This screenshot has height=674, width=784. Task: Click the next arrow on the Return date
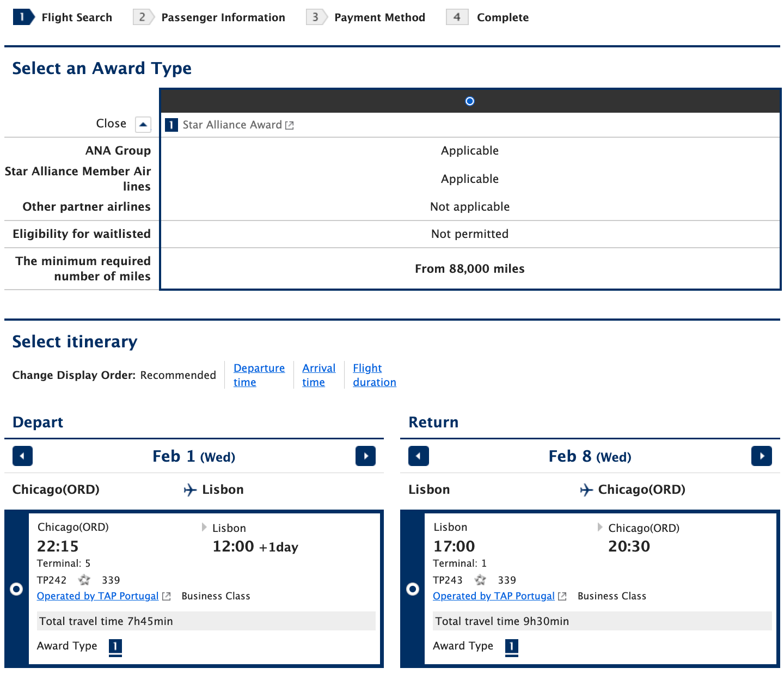coord(761,456)
